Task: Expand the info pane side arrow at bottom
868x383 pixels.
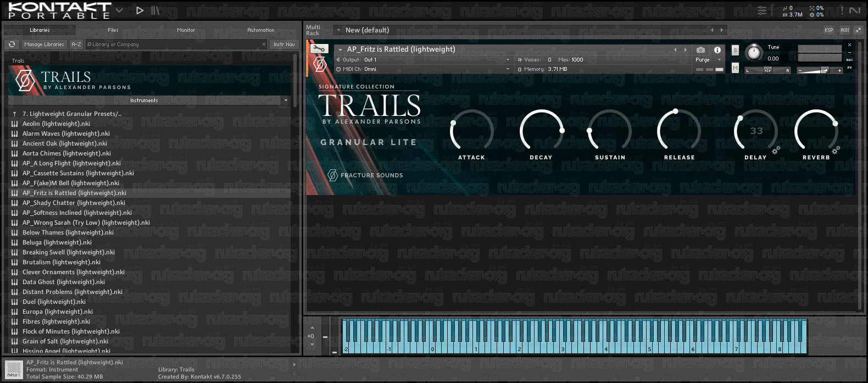Action: point(294,364)
